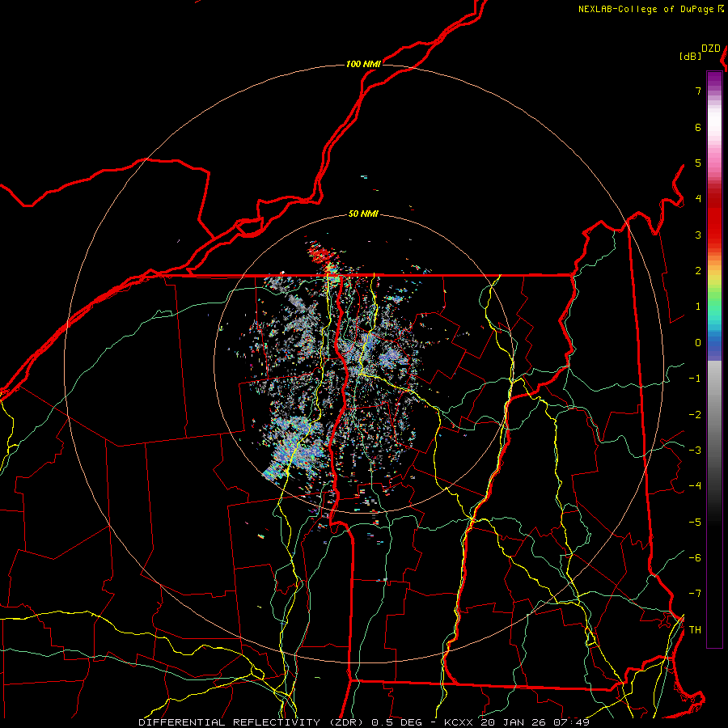This screenshot has width=728, height=728.
Task: Click the KCXX station identifier
Action: click(459, 722)
